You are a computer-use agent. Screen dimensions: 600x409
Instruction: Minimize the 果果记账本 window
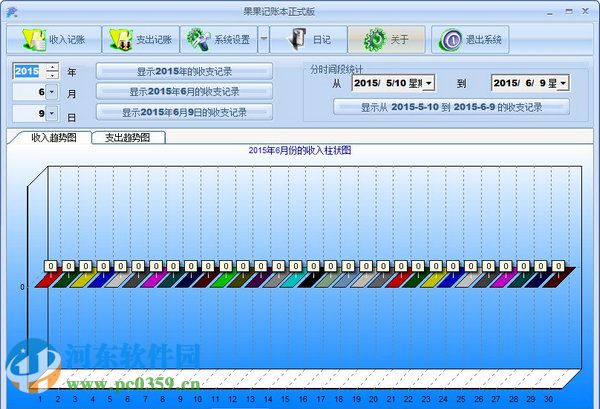[x=550, y=12]
